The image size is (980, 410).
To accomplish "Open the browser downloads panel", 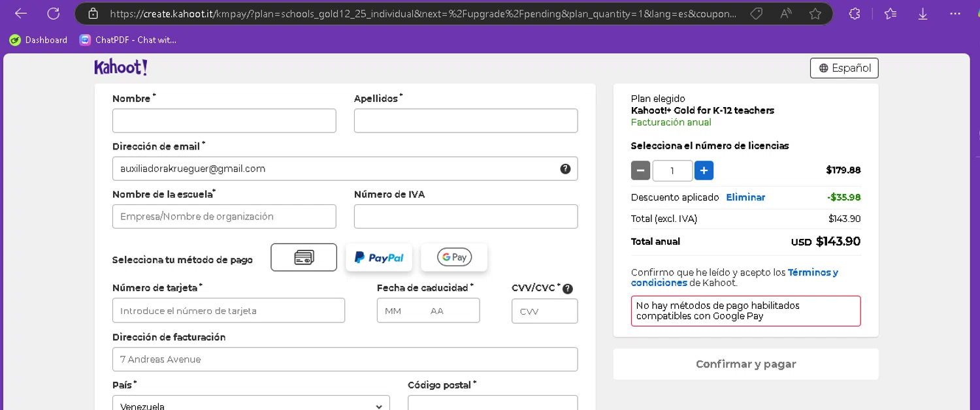I will click(x=923, y=13).
